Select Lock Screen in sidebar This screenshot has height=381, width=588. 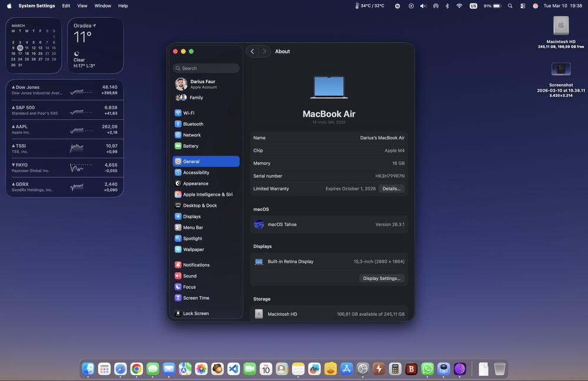pos(206,313)
